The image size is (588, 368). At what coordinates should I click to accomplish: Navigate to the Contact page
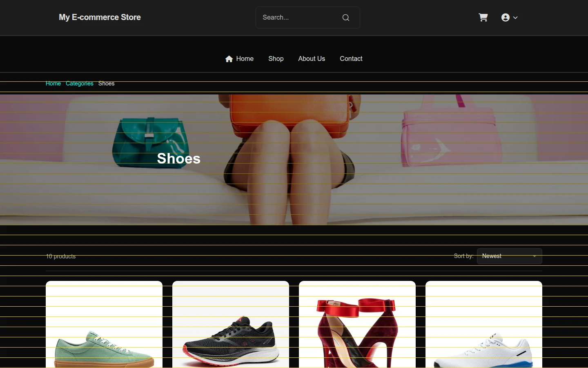(351, 59)
